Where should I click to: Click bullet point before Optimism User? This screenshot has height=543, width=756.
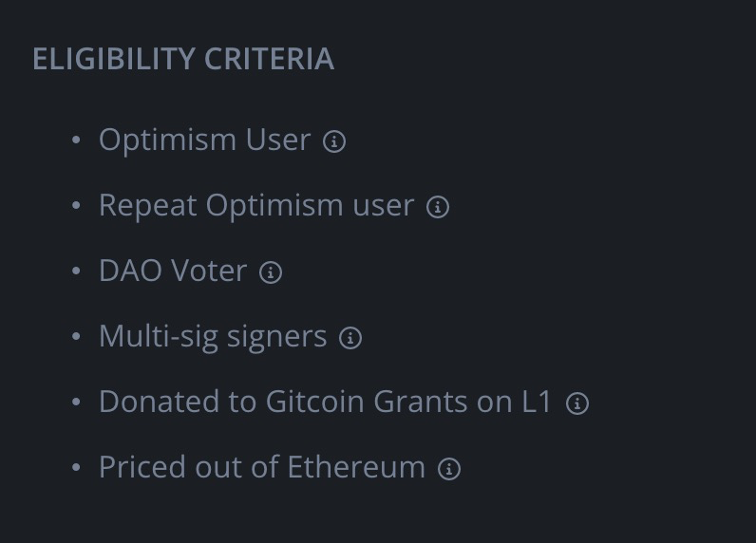click(76, 140)
